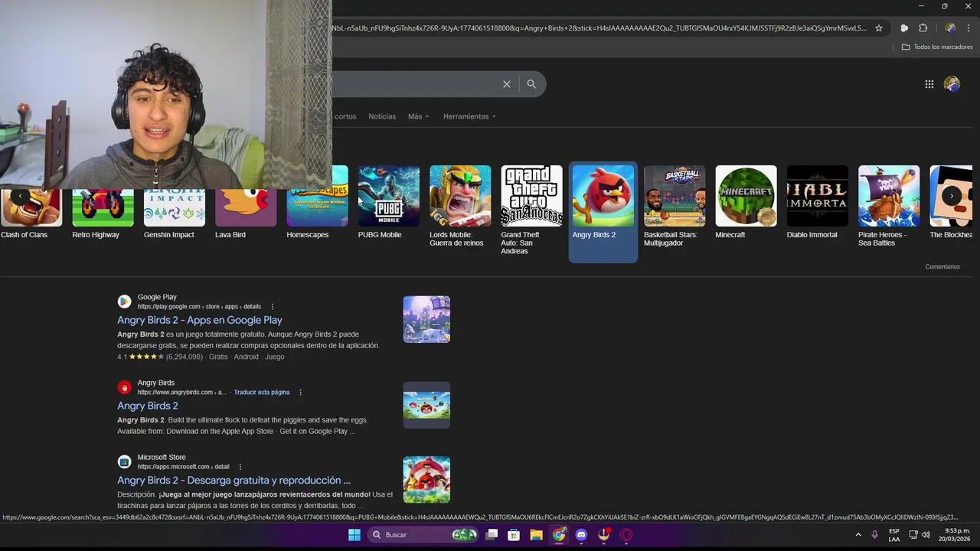Select the Basketball Stars: Multijugador card
Screen dimensions: 980x551
[675, 207]
